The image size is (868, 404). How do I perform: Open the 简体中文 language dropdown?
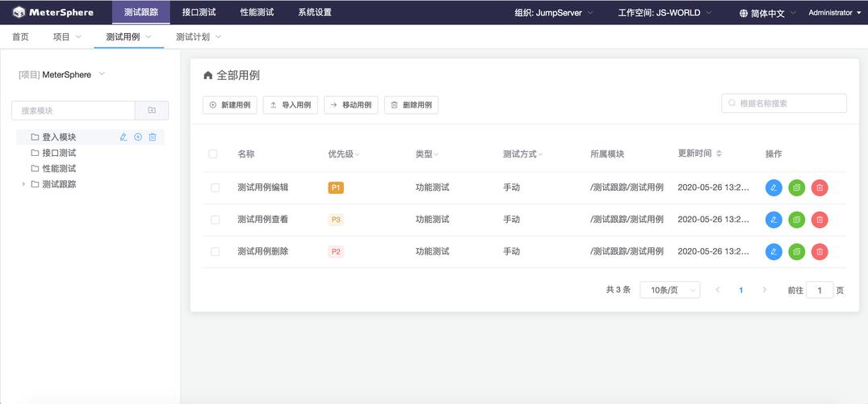767,13
